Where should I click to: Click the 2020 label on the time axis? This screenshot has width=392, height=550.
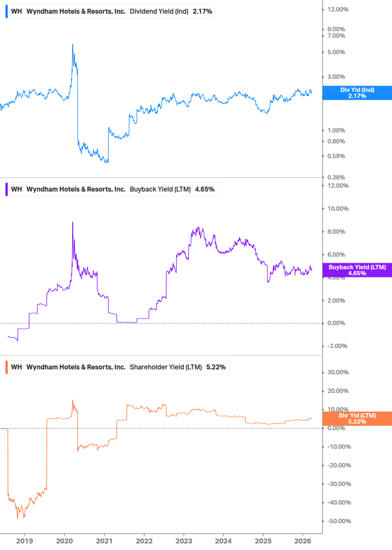click(x=65, y=541)
